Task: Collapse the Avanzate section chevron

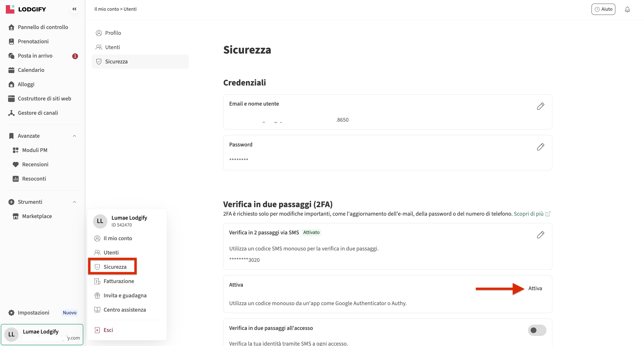Action: pos(74,136)
